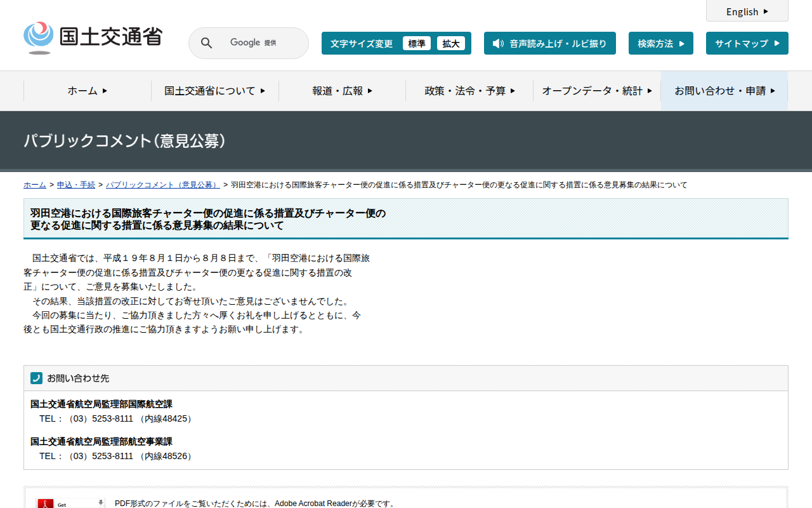This screenshot has width=812, height=508.
Task: Click the 国土交通省 logo
Action: click(x=93, y=37)
